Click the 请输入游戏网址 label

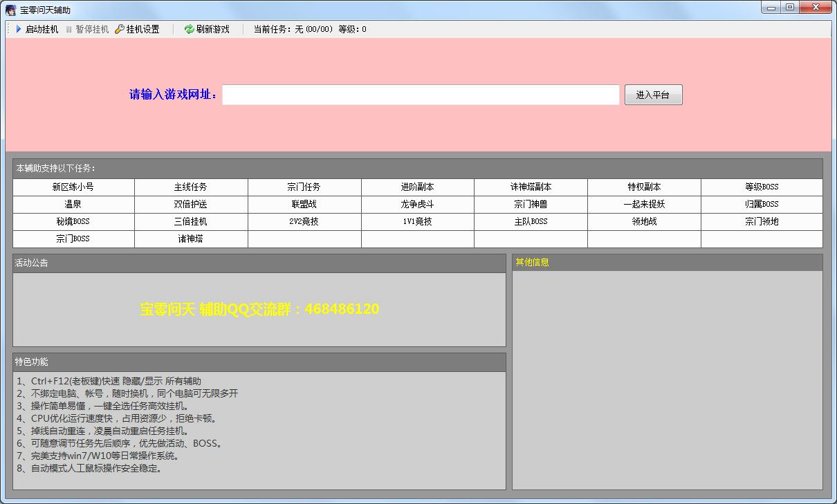tap(174, 95)
